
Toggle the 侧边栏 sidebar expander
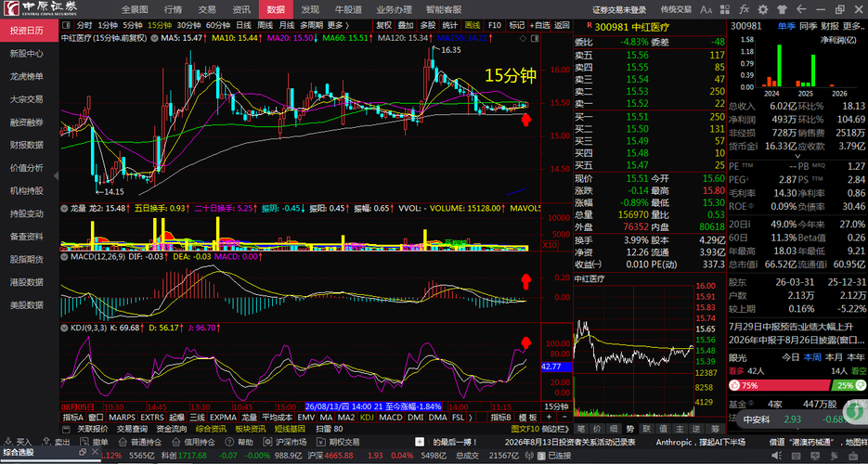(556, 429)
